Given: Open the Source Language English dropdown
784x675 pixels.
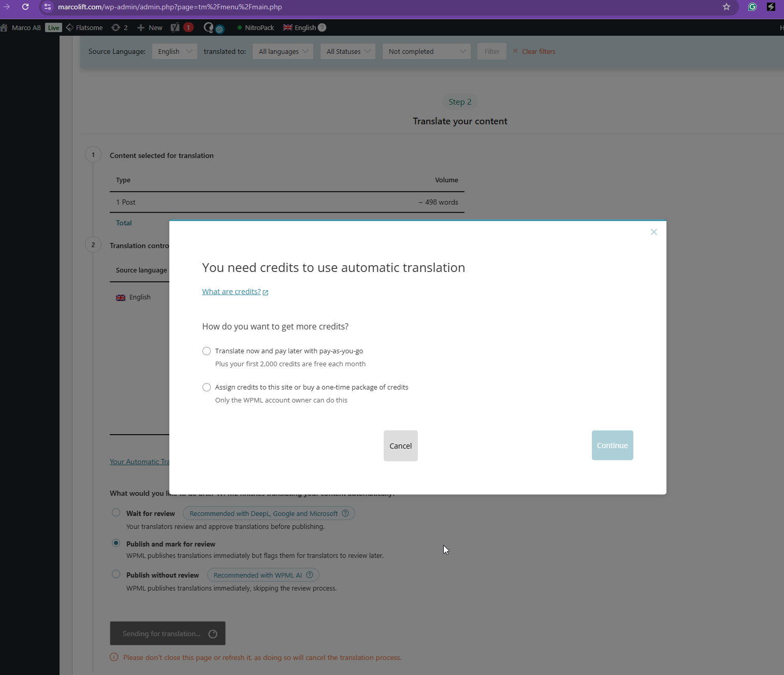Looking at the screenshot, I should 175,51.
